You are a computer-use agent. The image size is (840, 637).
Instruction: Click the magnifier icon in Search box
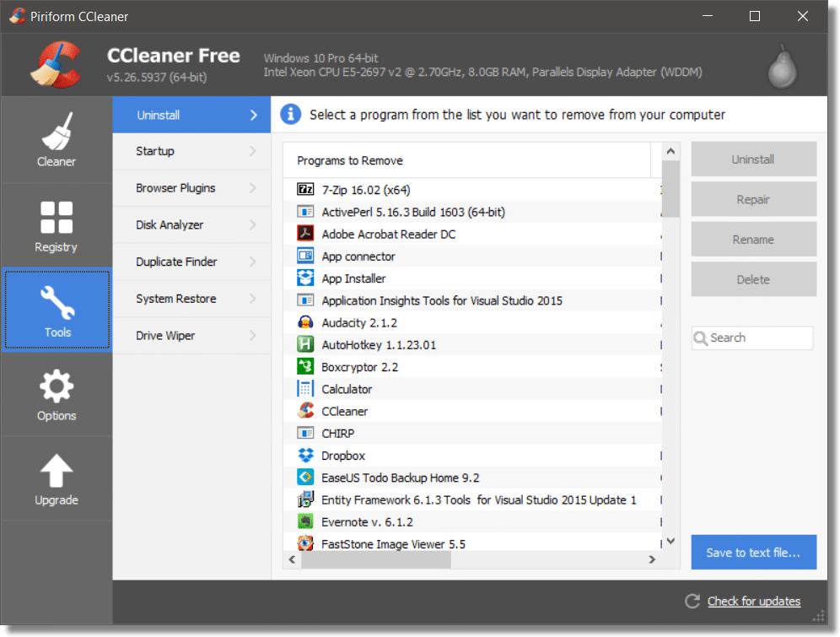click(x=700, y=338)
